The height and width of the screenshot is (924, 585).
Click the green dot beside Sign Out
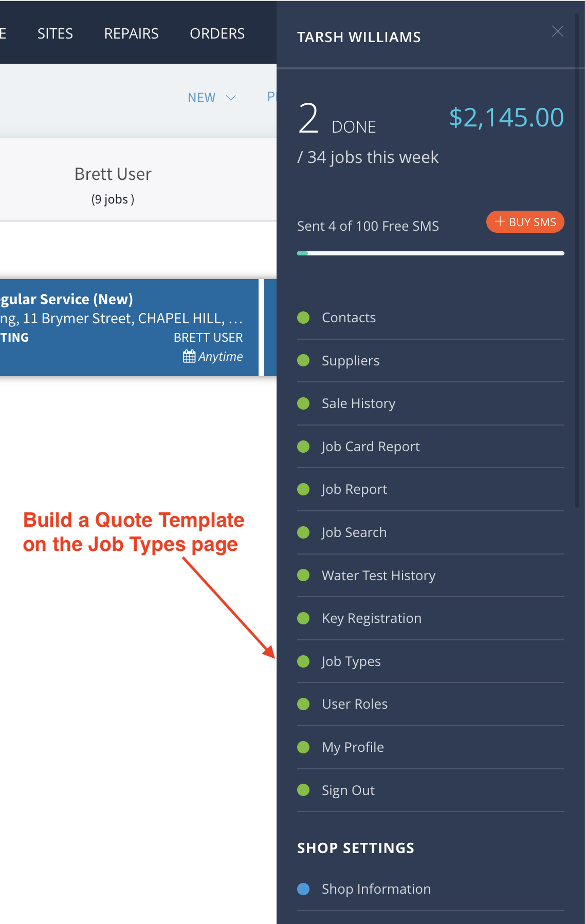coord(303,790)
